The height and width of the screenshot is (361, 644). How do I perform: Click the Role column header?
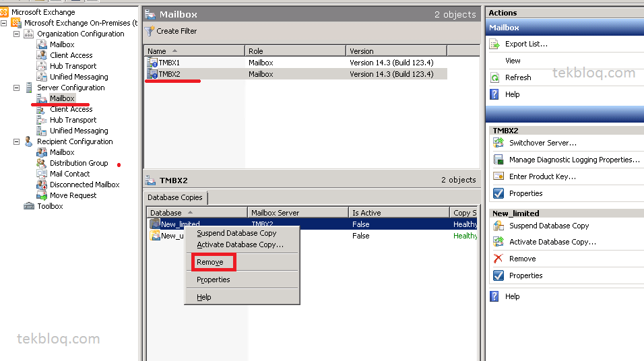coord(295,51)
